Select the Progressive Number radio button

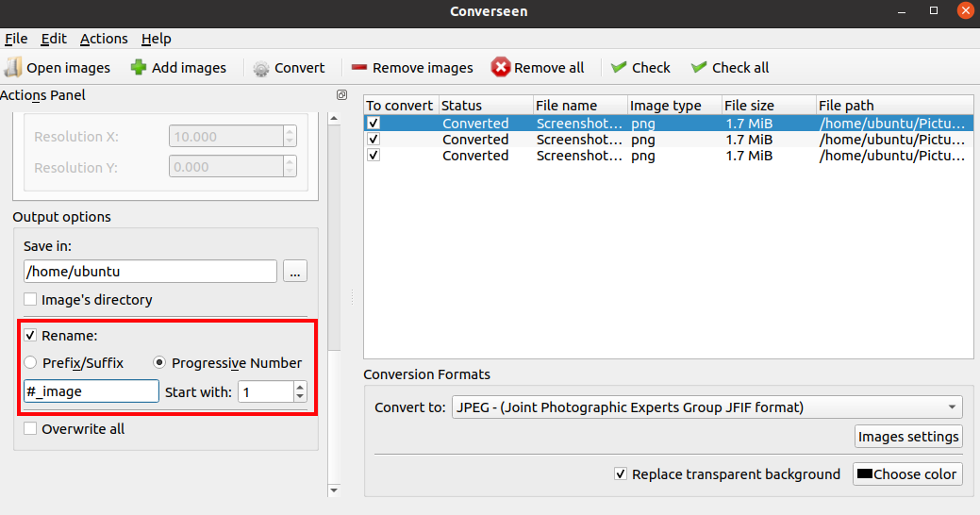point(159,362)
